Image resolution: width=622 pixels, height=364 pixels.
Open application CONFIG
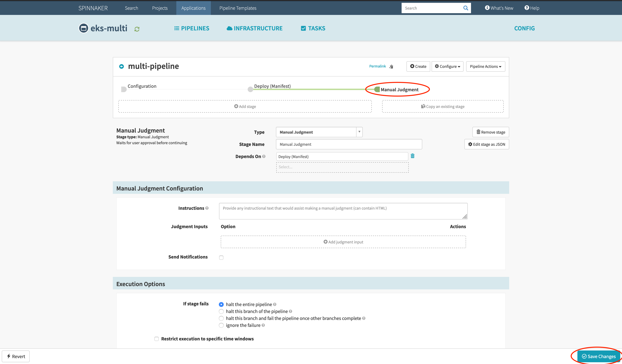pyautogui.click(x=524, y=28)
